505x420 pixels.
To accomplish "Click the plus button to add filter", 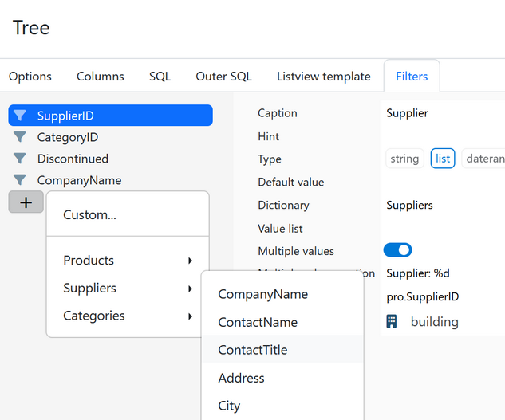I will coord(26,202).
